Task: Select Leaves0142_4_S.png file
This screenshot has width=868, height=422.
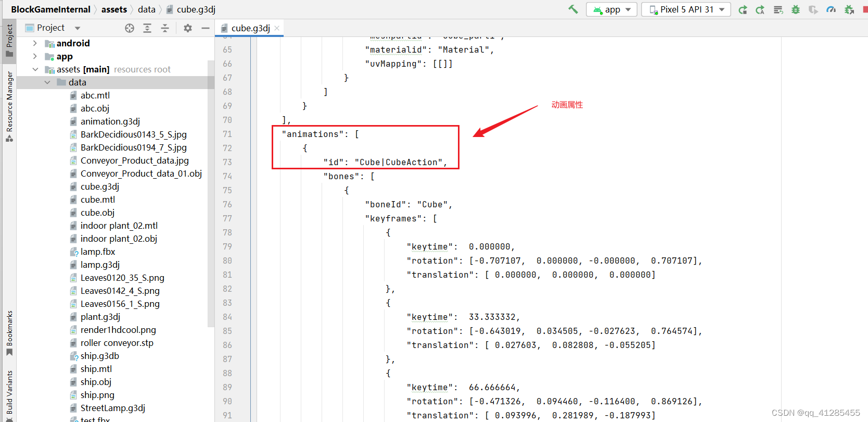Action: coord(120,291)
